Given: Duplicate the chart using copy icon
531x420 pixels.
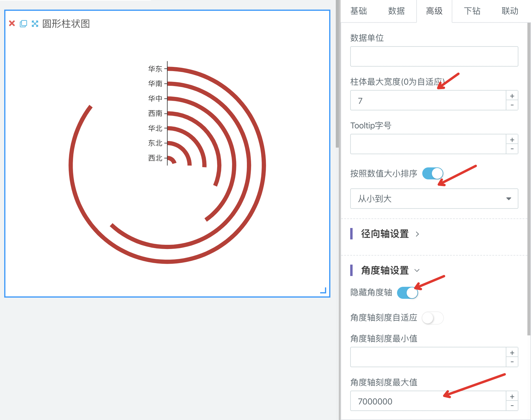Looking at the screenshot, I should tap(23, 24).
